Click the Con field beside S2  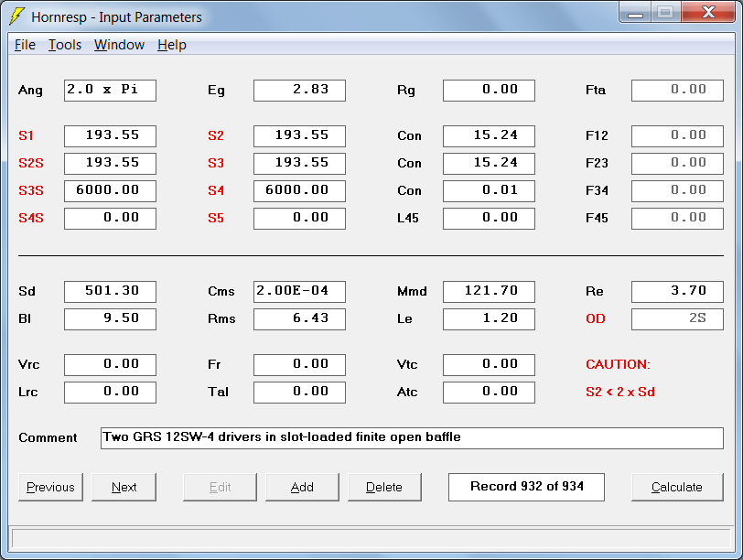tap(489, 136)
